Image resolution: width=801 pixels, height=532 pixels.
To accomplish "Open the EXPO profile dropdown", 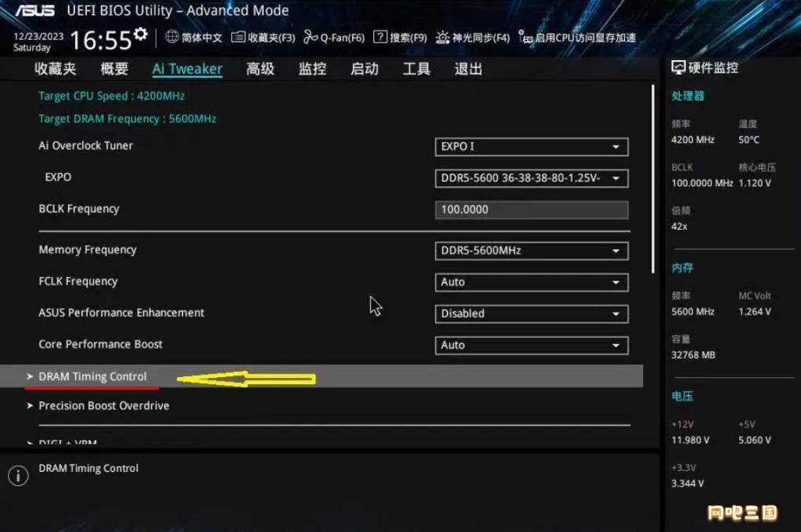I will 531,178.
